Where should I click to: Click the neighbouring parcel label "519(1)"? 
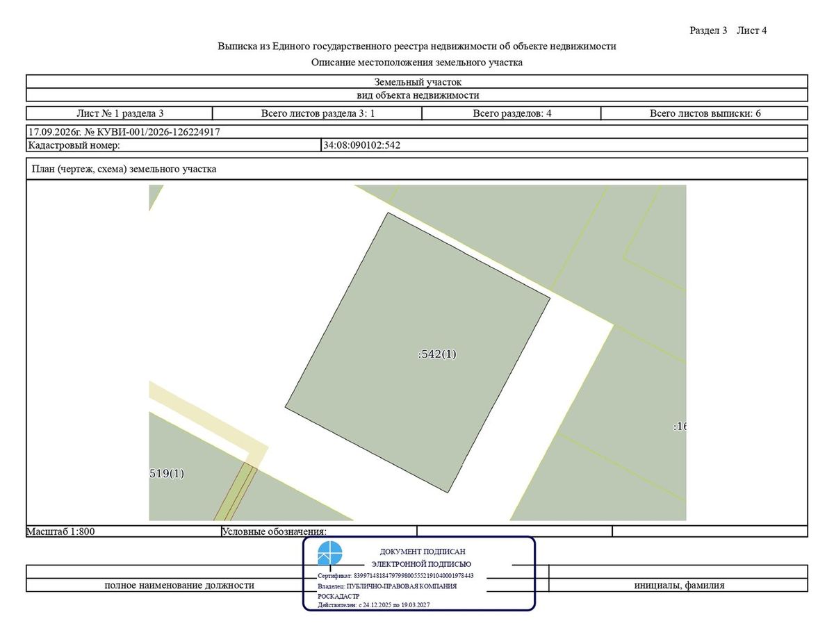pos(167,474)
